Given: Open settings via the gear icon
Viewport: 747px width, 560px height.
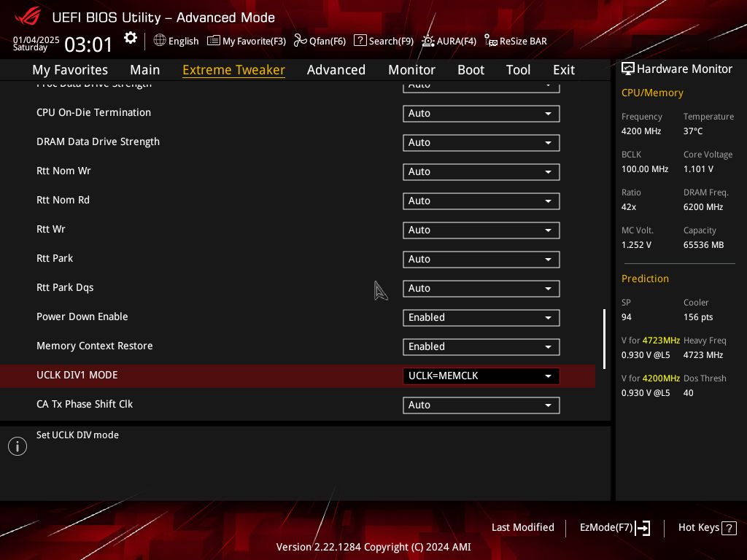Looking at the screenshot, I should [x=131, y=38].
